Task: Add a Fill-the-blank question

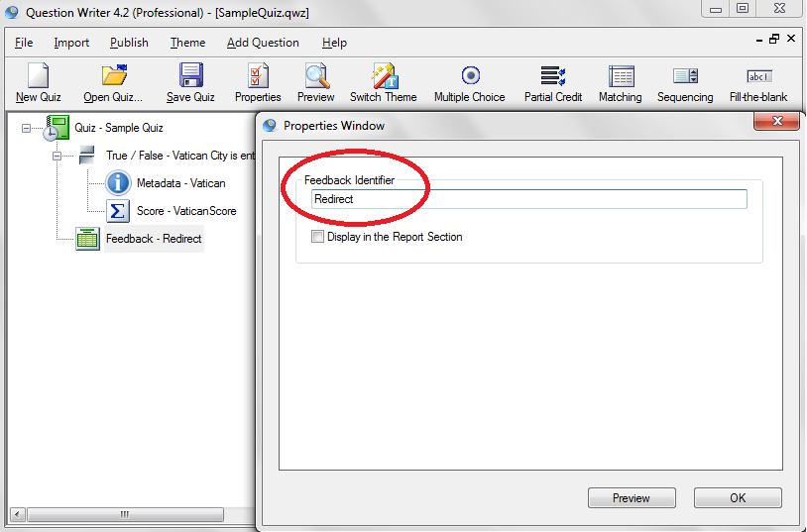Action: [759, 76]
